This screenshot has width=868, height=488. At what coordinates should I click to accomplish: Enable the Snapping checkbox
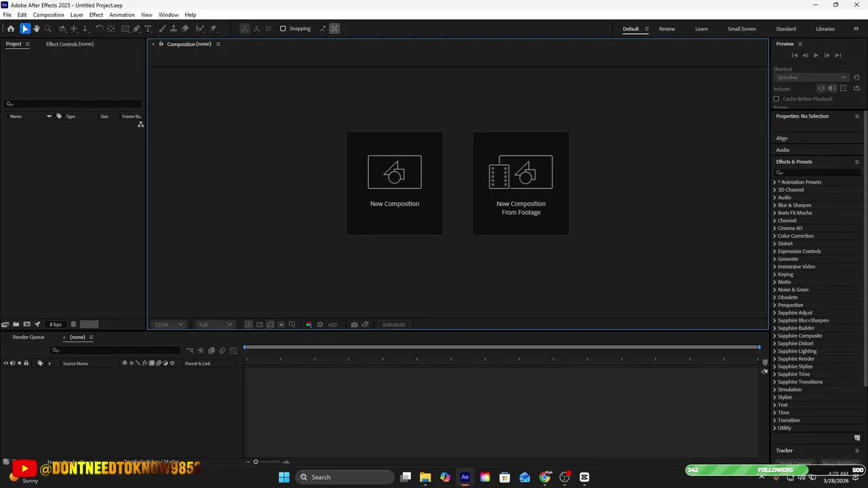(283, 28)
